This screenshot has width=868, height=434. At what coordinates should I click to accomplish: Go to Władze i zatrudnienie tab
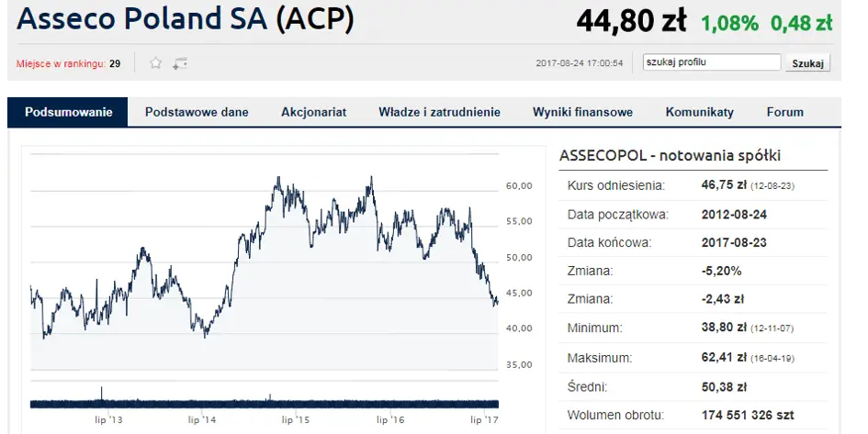tap(439, 113)
